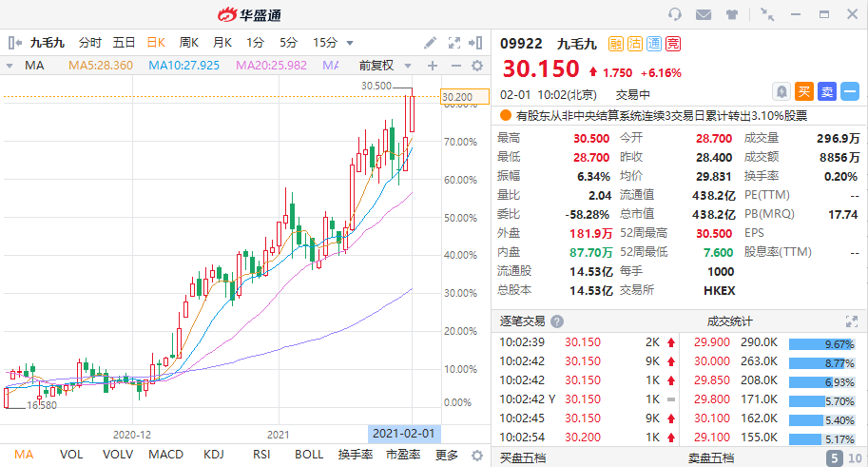Select the RSI indicator tab
Viewport: 868px width, 467px height.
[x=261, y=455]
